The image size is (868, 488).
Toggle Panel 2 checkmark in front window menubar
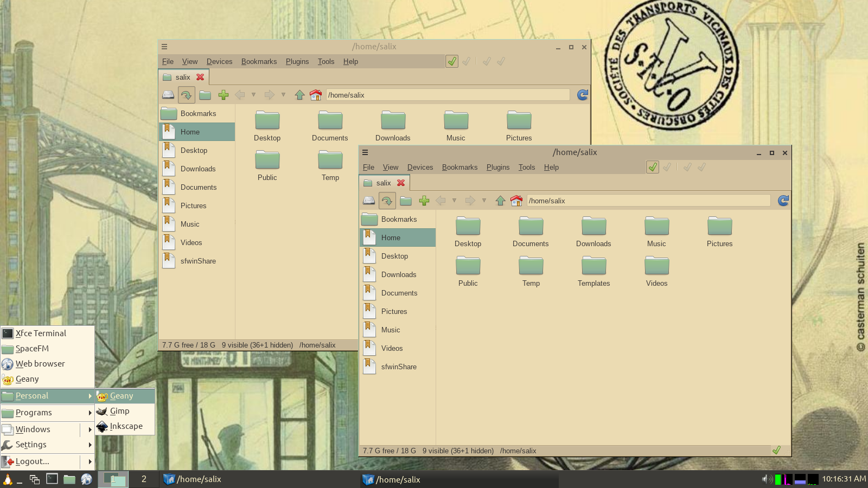(x=667, y=167)
